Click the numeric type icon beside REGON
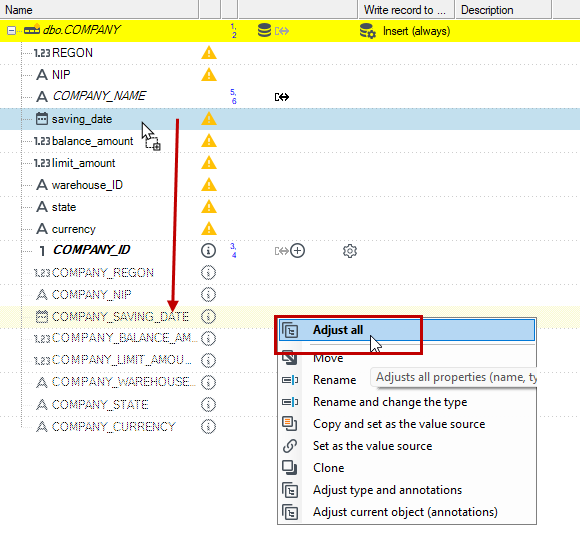The height and width of the screenshot is (545, 580). point(42,53)
